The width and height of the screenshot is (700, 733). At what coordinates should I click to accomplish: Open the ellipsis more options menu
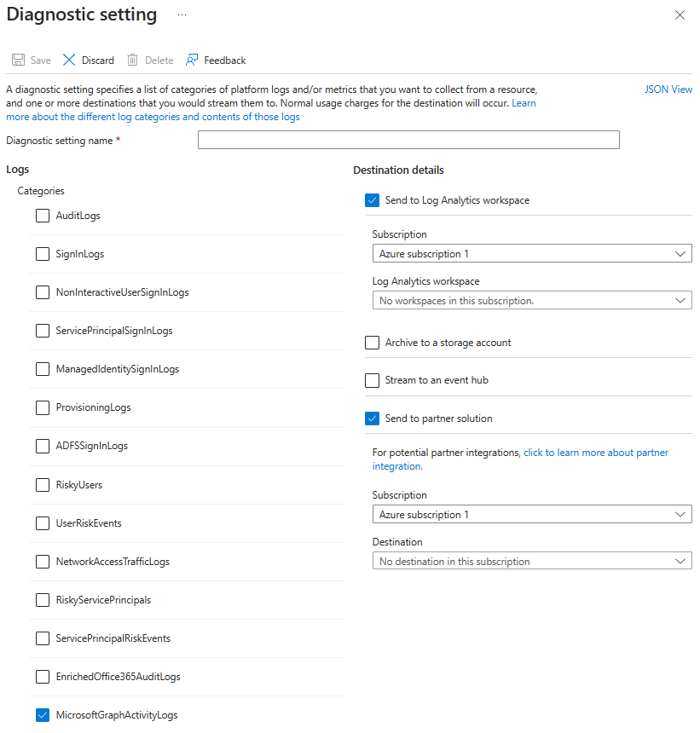182,15
